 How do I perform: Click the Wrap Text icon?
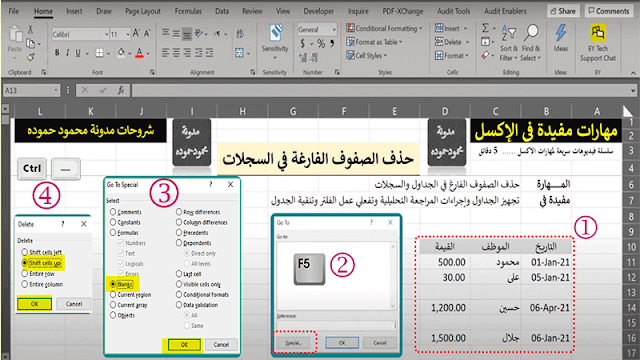[240, 34]
